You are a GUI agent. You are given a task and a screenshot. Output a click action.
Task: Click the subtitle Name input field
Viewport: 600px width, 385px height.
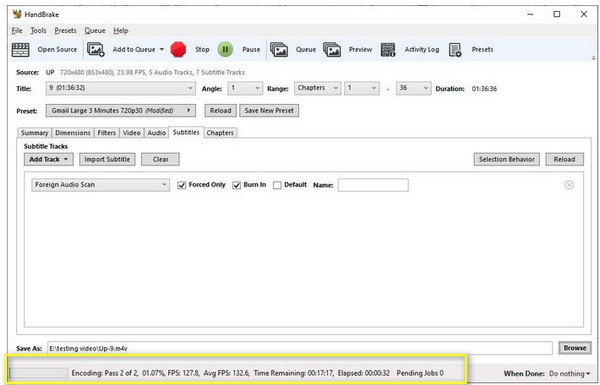coord(373,185)
